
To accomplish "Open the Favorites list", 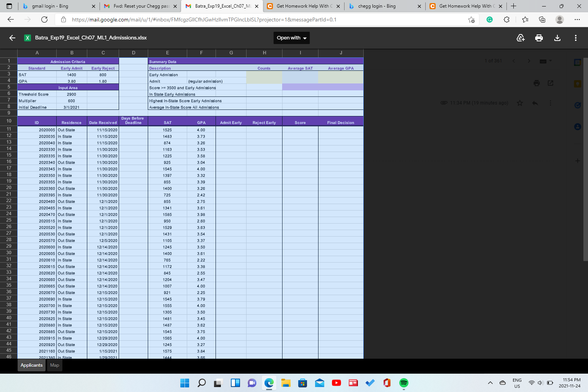I will 525,20.
